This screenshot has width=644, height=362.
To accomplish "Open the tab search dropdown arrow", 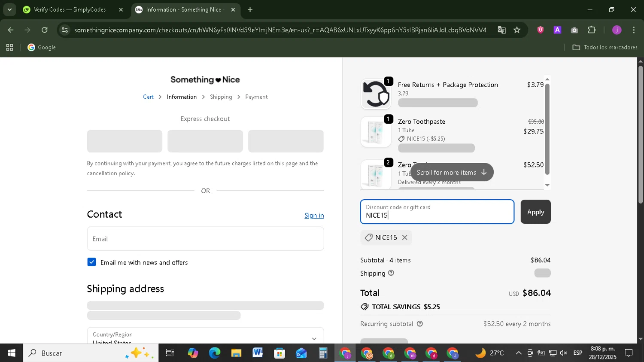I will [9, 9].
